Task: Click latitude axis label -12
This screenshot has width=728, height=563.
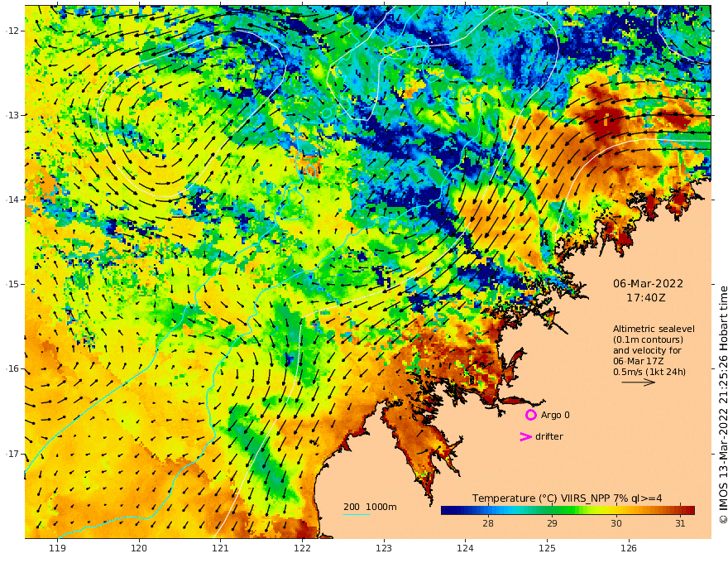Action: (x=12, y=31)
